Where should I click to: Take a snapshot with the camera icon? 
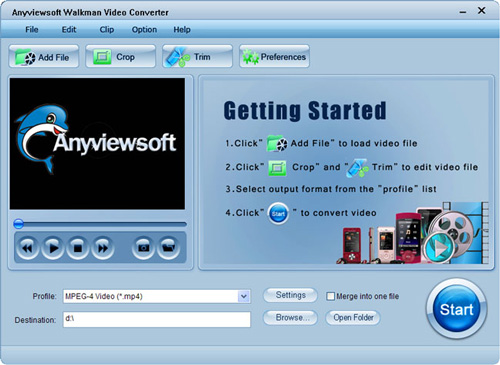pyautogui.click(x=143, y=248)
